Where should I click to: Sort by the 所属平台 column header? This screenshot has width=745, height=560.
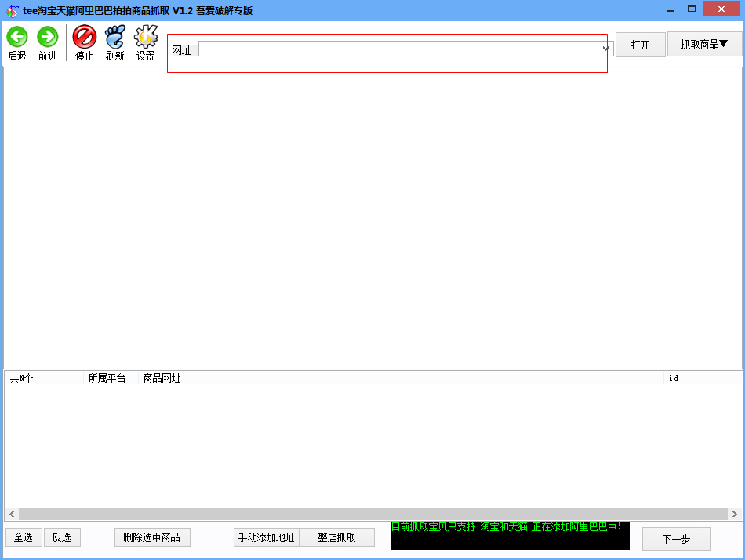click(111, 378)
